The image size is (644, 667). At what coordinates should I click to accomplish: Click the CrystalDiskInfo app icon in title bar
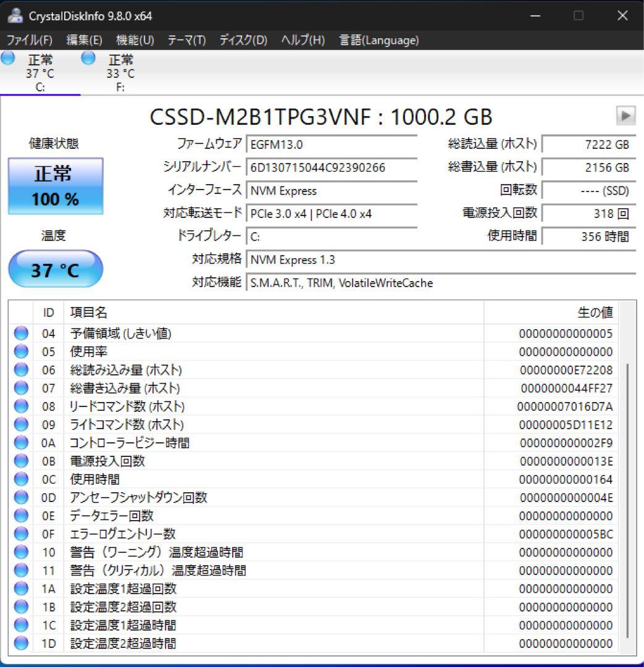[15, 15]
